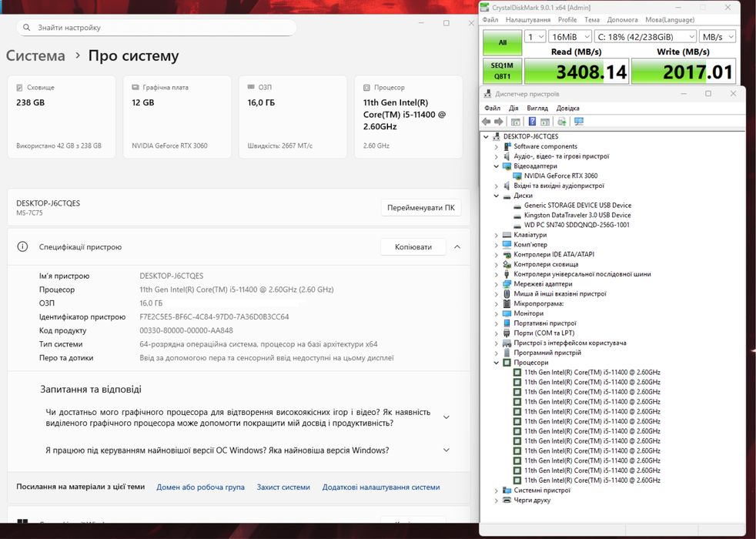The image size is (756, 539).
Task: Click the speaker icon beside Аудіо-, відео- та ігрові пристрої
Action: 507,156
